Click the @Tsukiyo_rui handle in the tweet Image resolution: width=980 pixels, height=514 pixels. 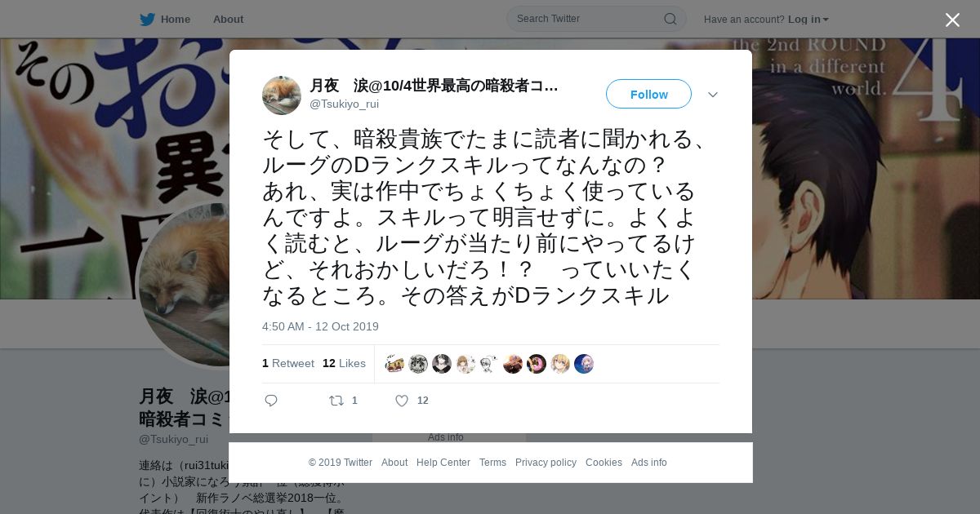pyautogui.click(x=344, y=104)
